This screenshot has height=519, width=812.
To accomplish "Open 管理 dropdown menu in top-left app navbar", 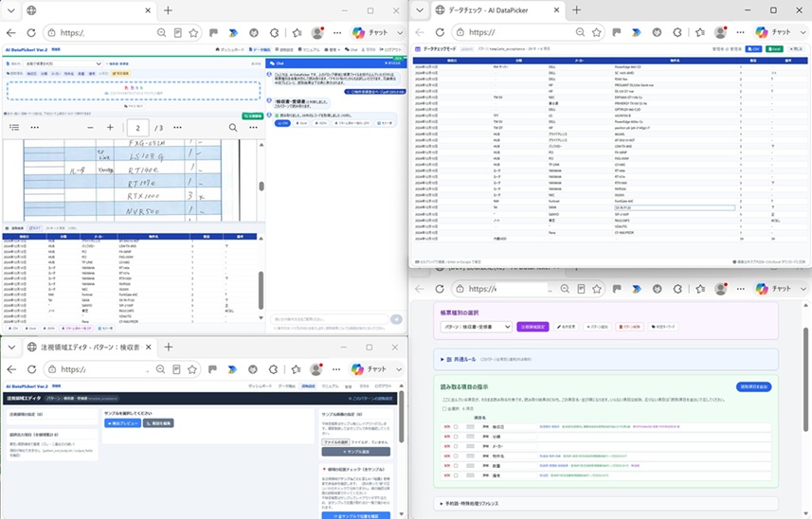I will (331, 49).
